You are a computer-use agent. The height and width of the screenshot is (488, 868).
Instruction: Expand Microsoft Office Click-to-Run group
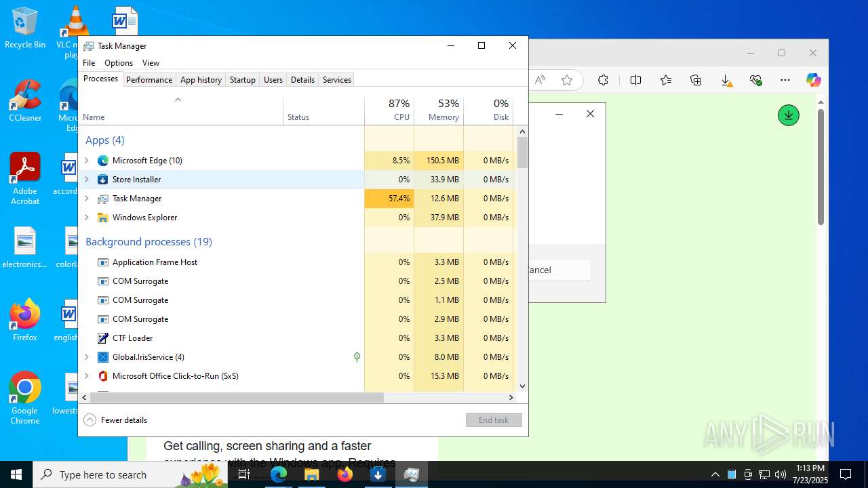pos(86,376)
